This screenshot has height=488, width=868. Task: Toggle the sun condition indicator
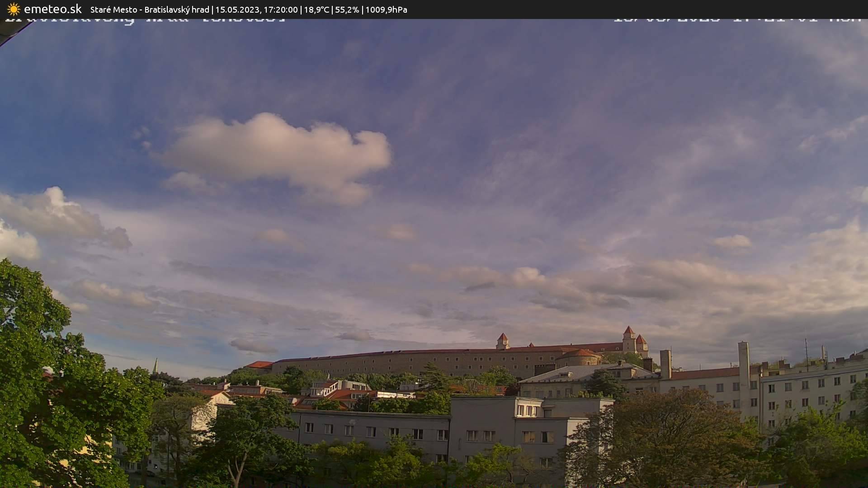[13, 9]
